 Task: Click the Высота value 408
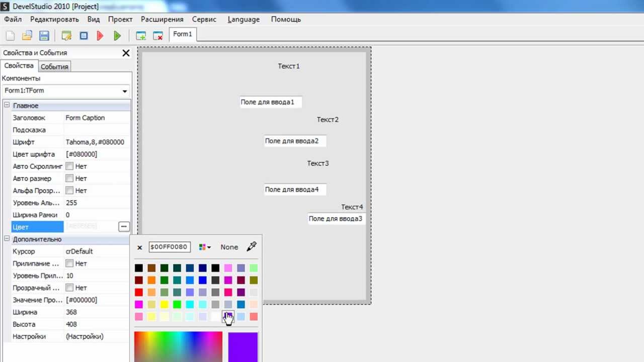click(x=71, y=324)
